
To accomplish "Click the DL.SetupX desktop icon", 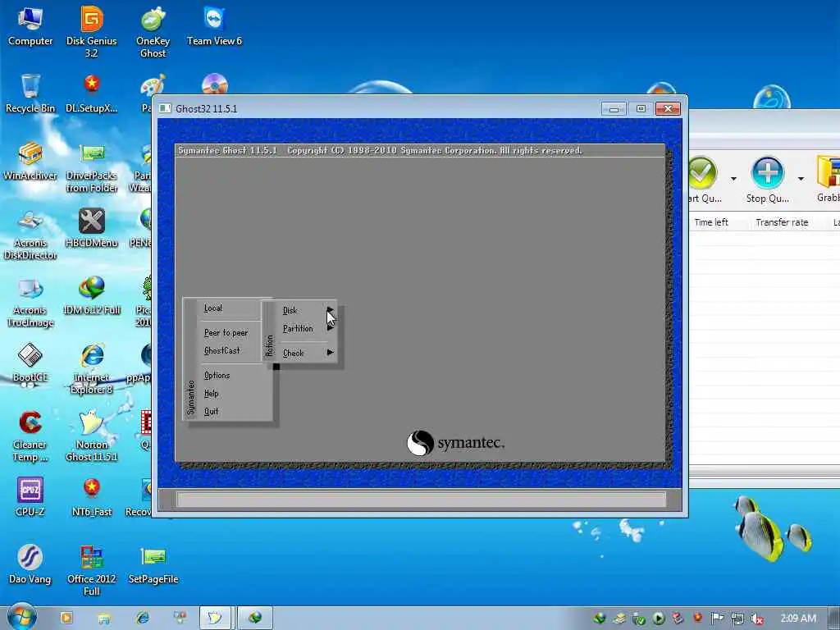I will tap(92, 94).
